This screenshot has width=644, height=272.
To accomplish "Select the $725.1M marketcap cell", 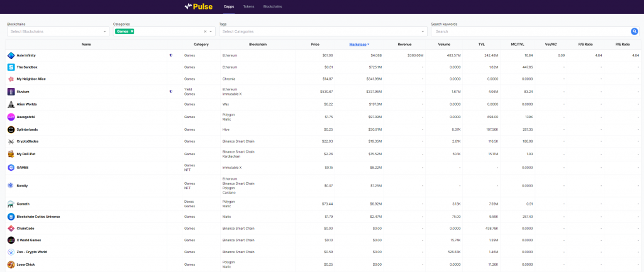I will point(375,67).
